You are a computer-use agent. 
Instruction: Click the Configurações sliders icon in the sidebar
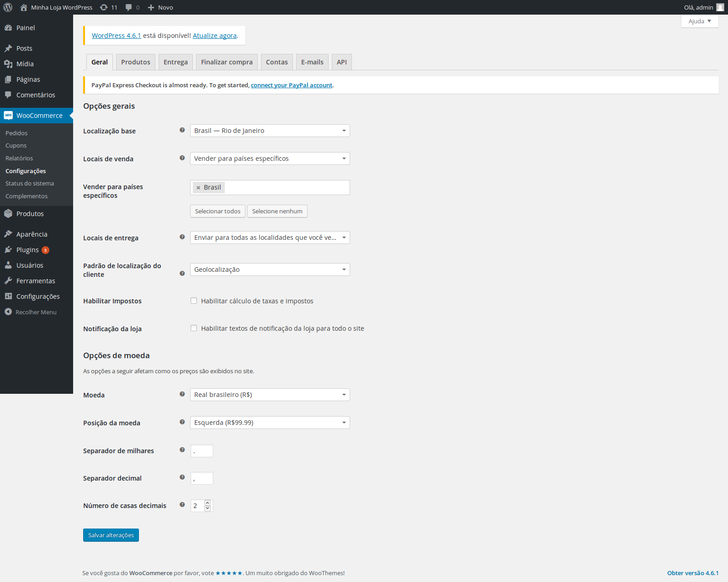point(8,296)
